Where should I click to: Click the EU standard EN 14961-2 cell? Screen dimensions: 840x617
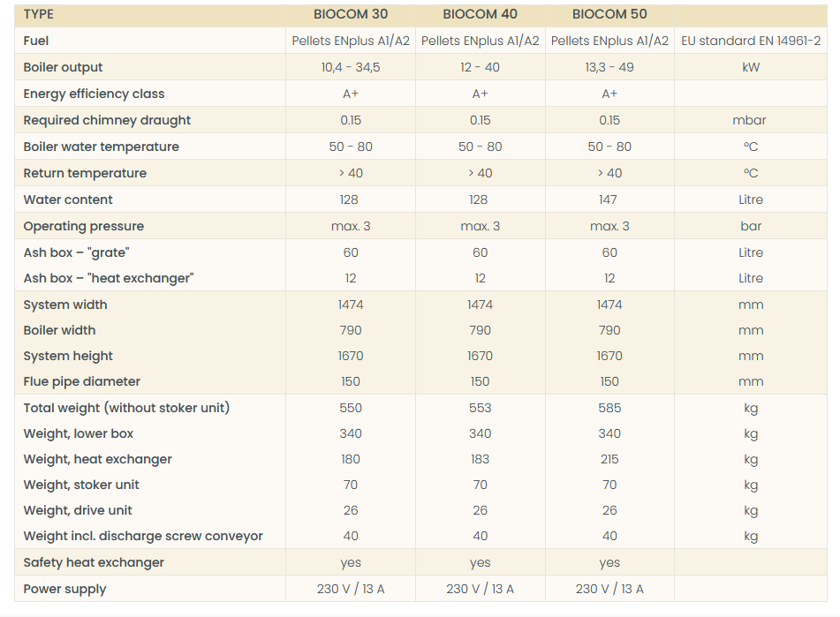point(751,41)
